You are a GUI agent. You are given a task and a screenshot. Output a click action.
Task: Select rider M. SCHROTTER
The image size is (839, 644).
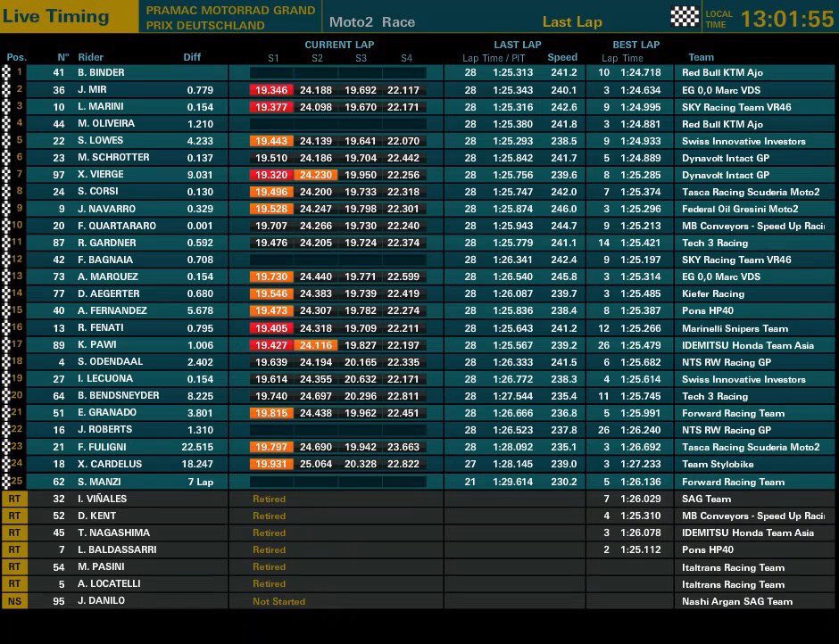113,158
